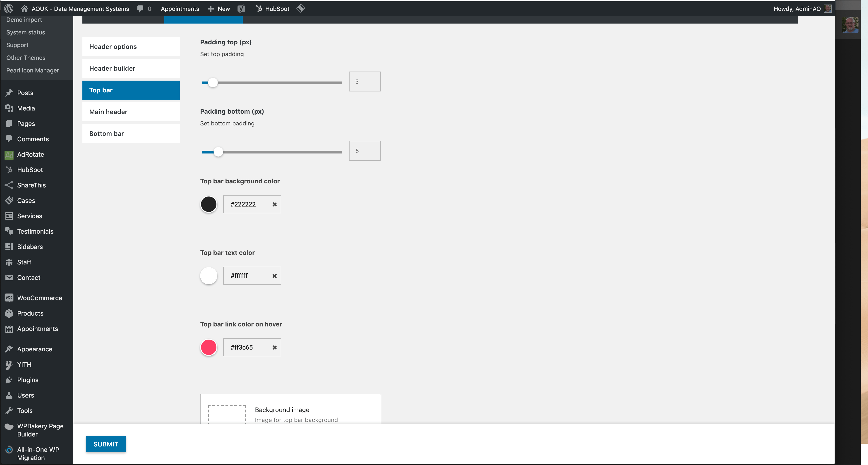868x465 pixels.
Task: Open the ShareThis share icon
Action: 9,185
